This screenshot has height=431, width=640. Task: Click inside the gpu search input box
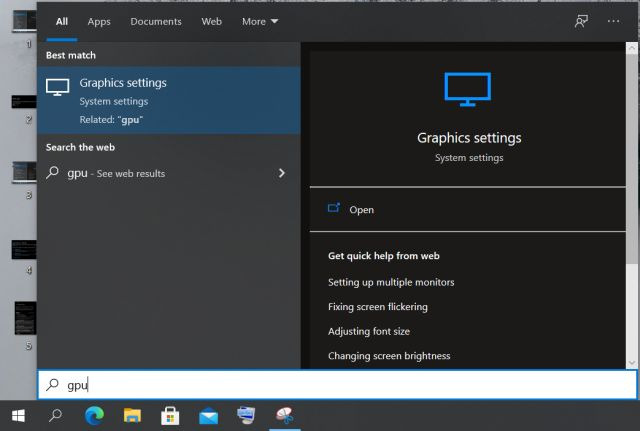(338, 384)
